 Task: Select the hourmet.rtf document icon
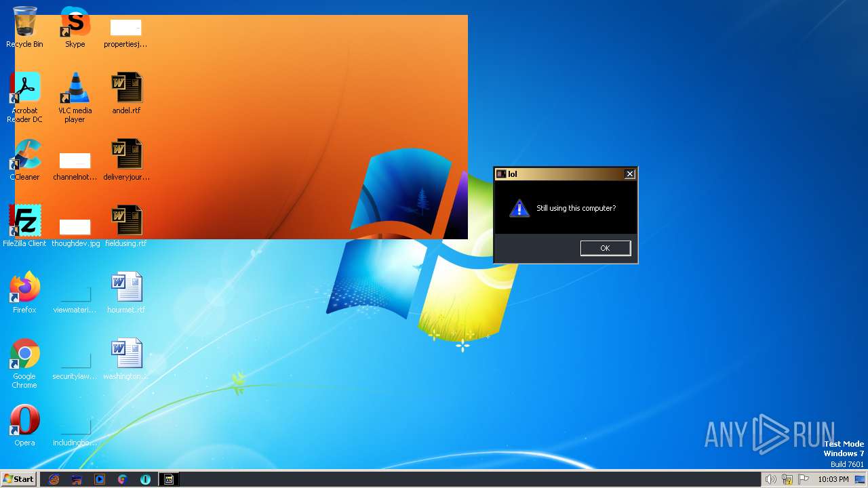[x=126, y=293]
